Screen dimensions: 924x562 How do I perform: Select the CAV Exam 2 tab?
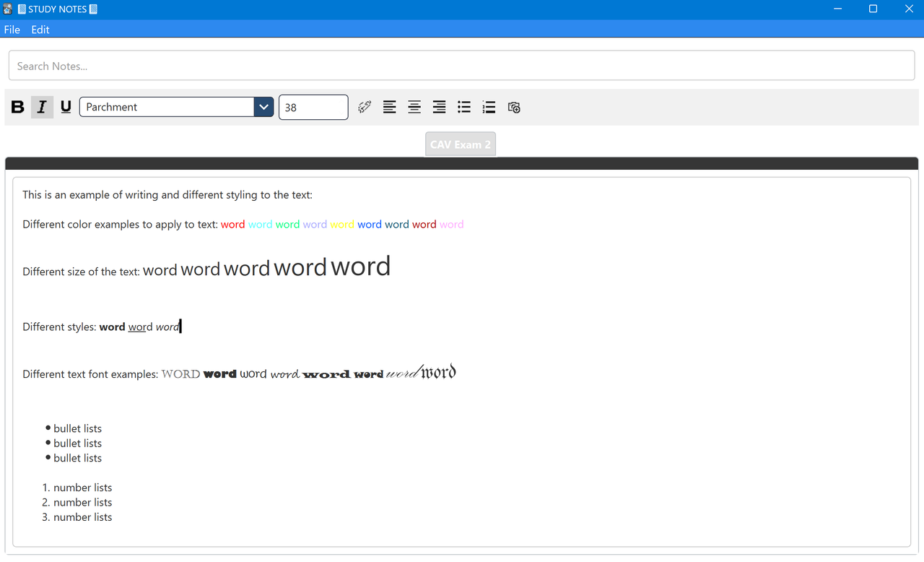point(460,144)
